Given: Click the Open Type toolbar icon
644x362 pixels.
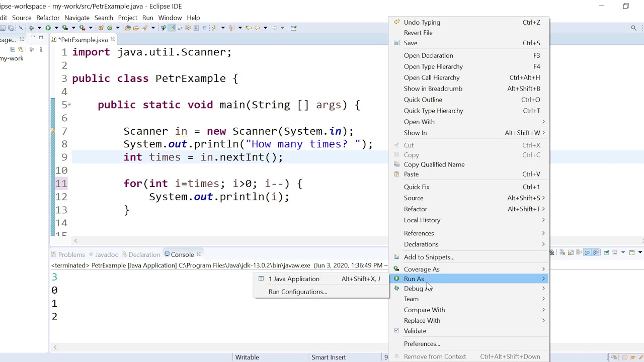Looking at the screenshot, I should (x=128, y=28).
